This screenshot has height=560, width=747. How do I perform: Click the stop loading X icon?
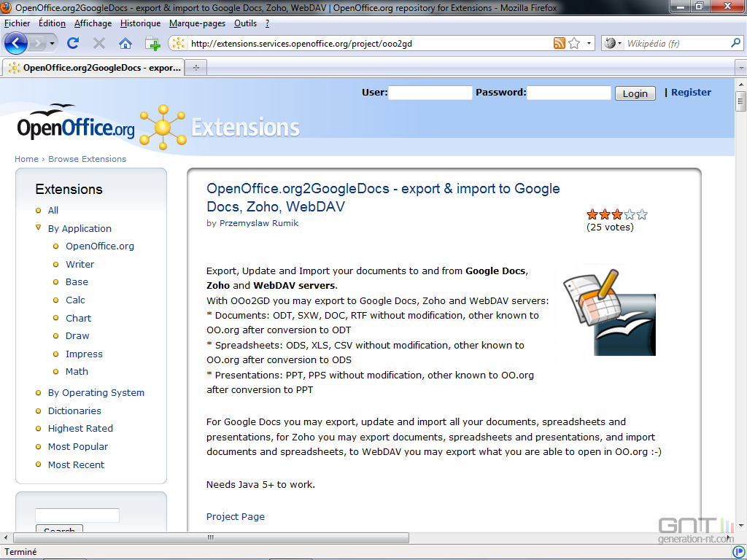(x=99, y=44)
